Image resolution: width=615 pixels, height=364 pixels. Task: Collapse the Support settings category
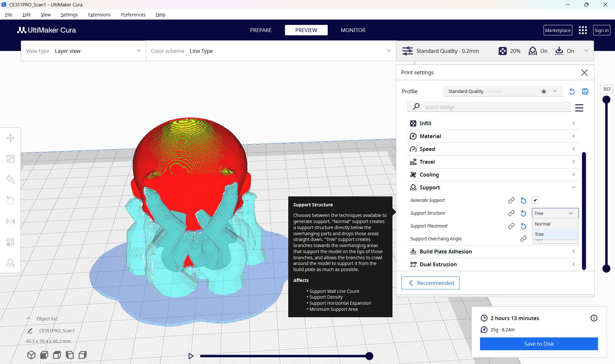click(x=493, y=187)
